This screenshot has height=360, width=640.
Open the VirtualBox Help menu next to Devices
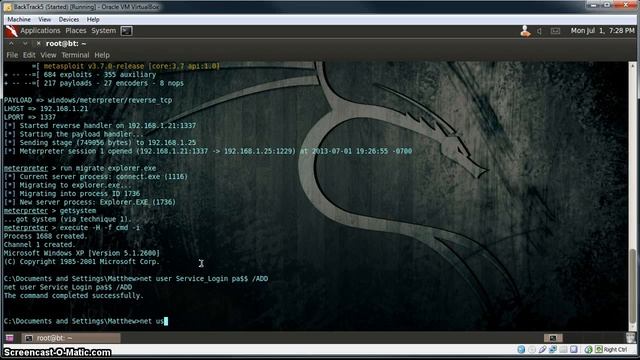click(93, 20)
